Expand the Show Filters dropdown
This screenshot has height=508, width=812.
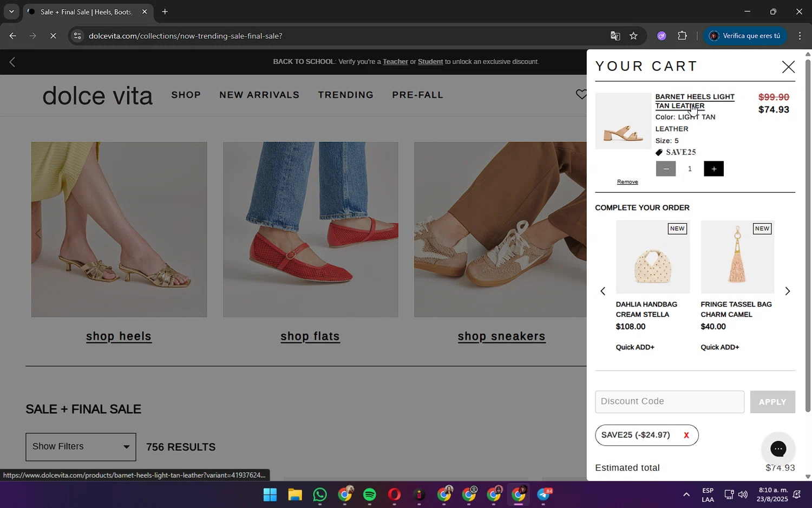pos(81,447)
